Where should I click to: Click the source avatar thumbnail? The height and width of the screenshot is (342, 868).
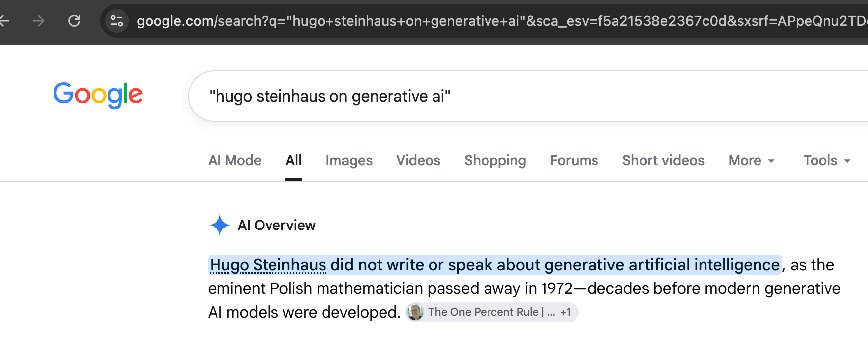415,312
